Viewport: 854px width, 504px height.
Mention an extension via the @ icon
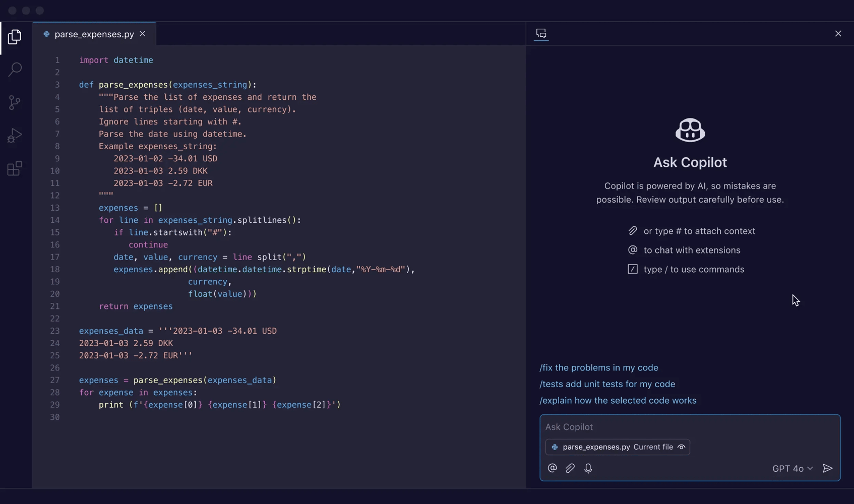[x=552, y=468]
